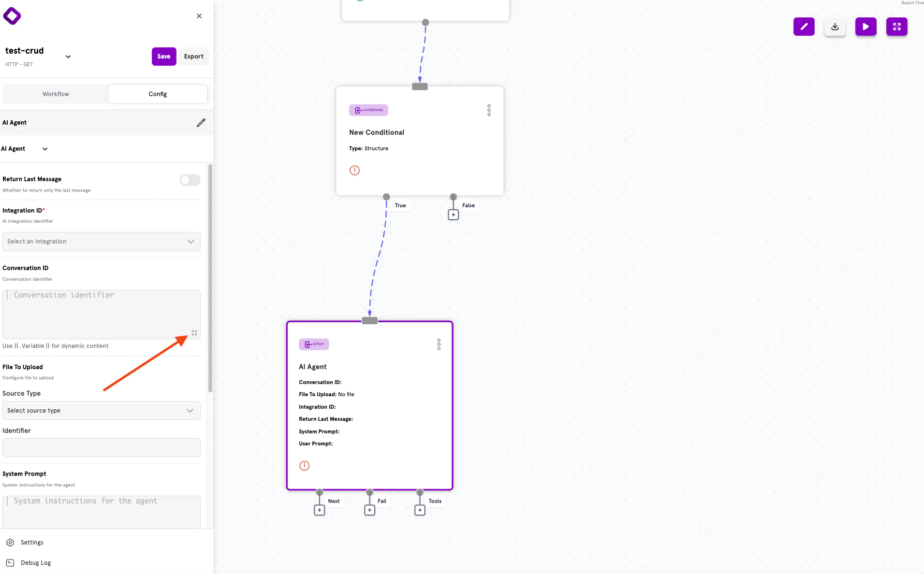Switch to the Config tab
The height and width of the screenshot is (574, 924).
[x=158, y=94]
